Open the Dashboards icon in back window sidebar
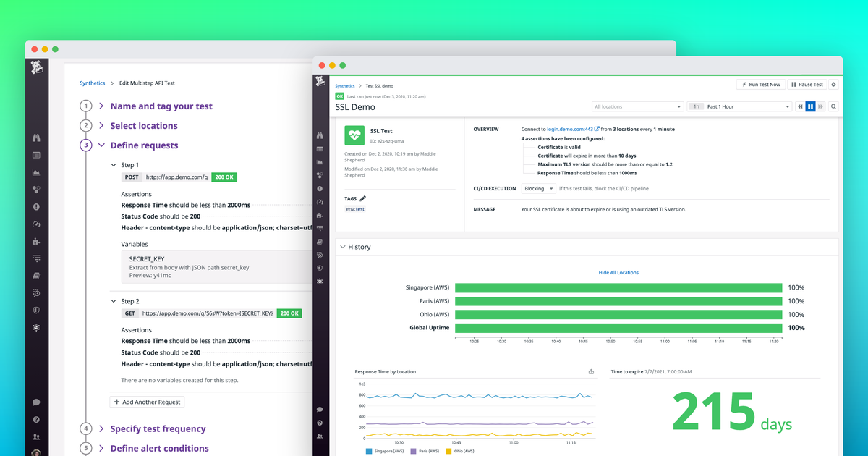868x456 pixels. click(36, 155)
